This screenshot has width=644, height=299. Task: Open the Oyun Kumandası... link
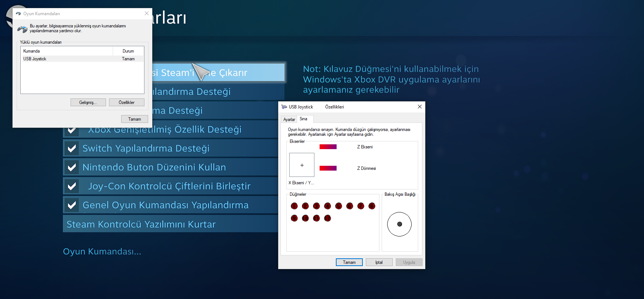point(102,252)
